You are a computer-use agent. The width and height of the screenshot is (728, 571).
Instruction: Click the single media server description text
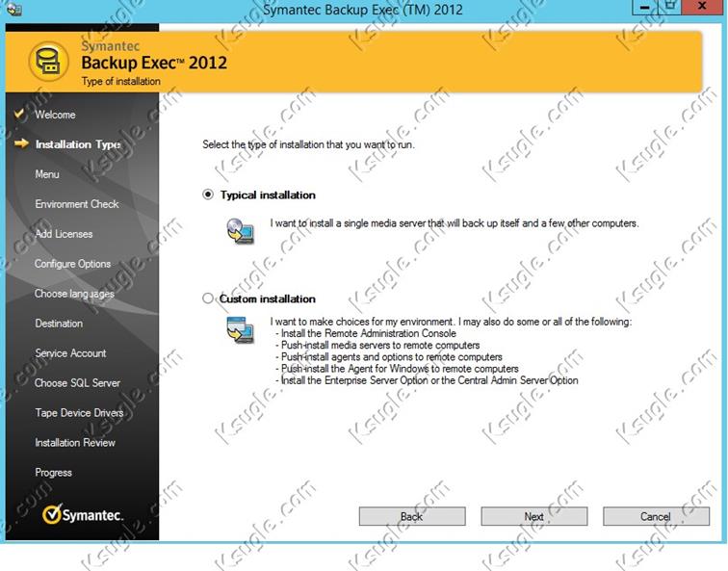455,223
